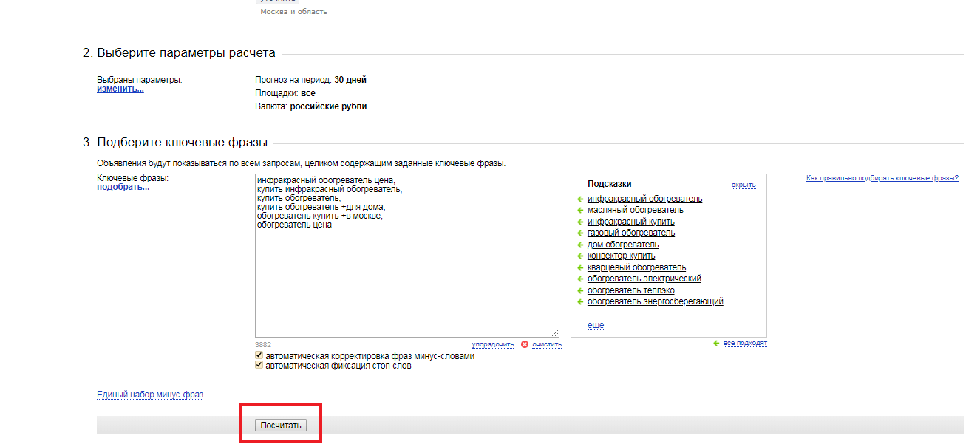Click green arrow beside 'конвектор купить'

581,256
